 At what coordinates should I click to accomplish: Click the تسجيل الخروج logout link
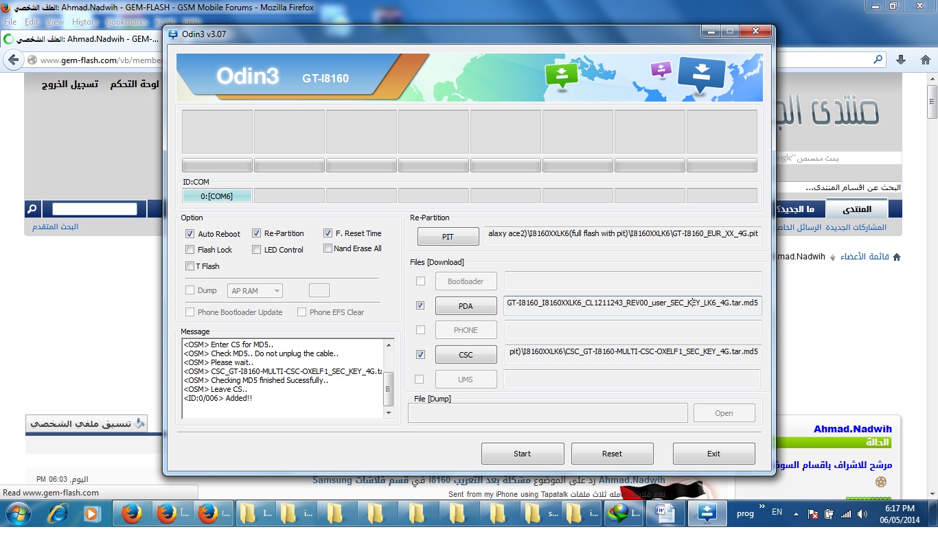click(69, 84)
